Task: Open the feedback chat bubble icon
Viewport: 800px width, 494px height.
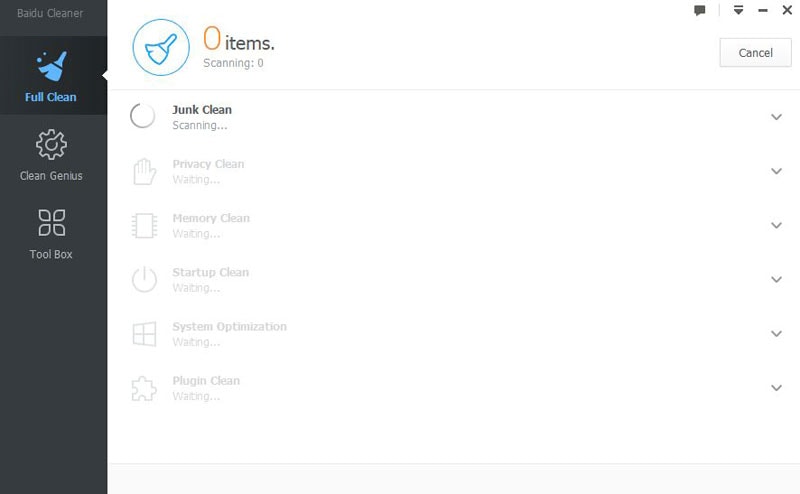Action: [x=700, y=10]
